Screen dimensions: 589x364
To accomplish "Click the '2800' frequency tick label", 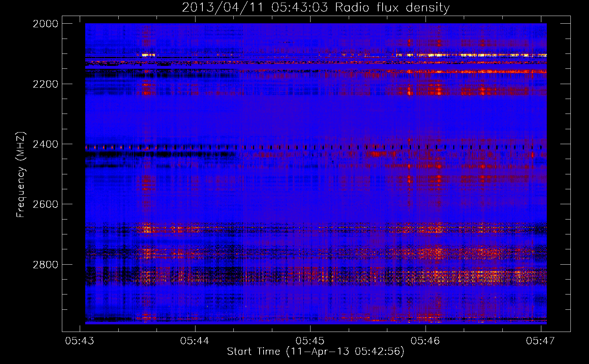I will point(46,264).
